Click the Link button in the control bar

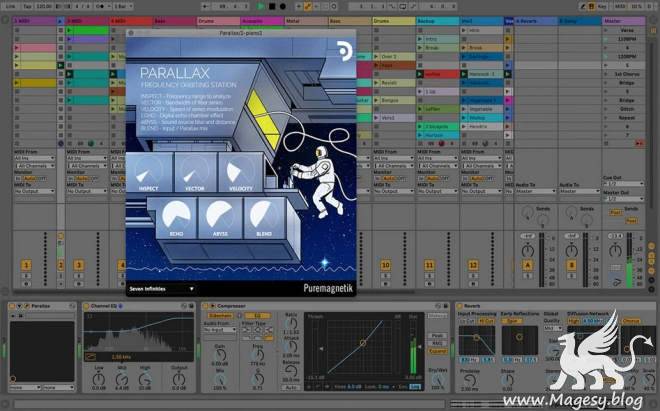tap(11, 6)
